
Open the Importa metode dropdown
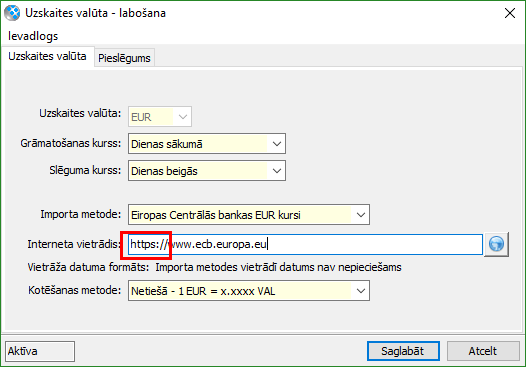(249, 214)
